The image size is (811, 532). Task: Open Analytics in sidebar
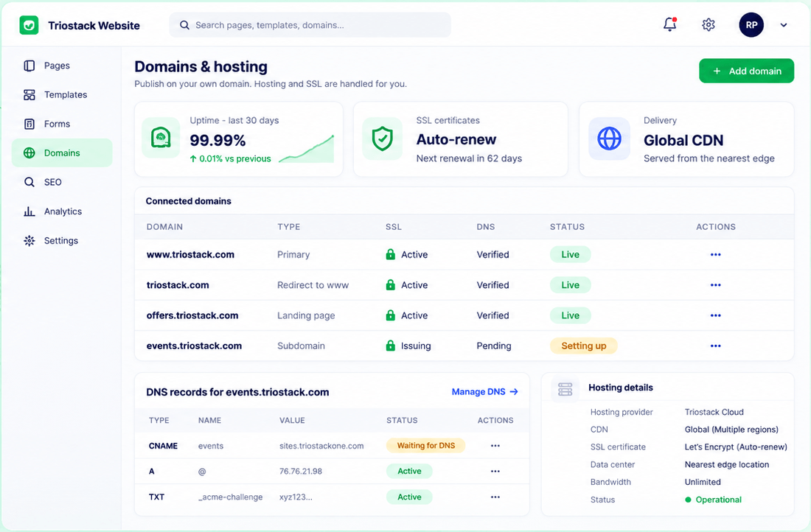click(x=62, y=211)
